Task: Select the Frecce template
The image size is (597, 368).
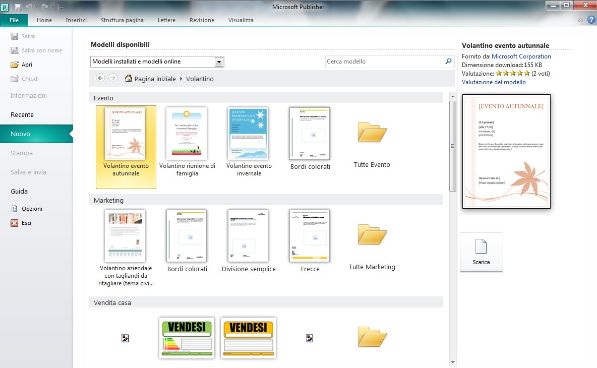Action: pos(310,241)
